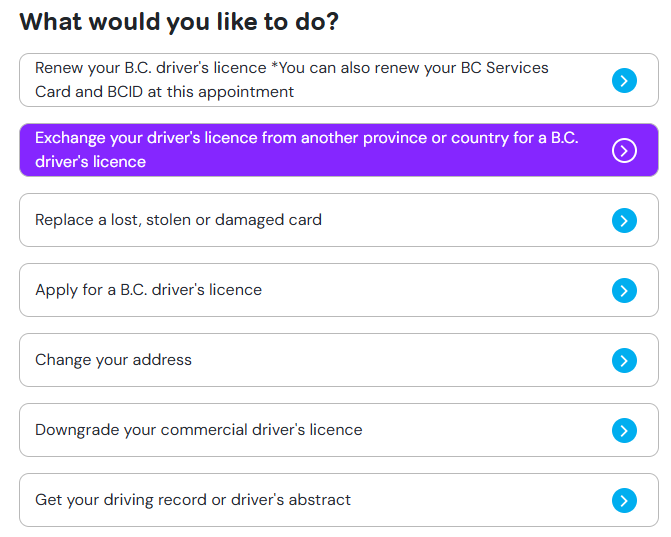Choose Apply for a B.C. driver's licence
This screenshot has height=537, width=671.
[148, 290]
